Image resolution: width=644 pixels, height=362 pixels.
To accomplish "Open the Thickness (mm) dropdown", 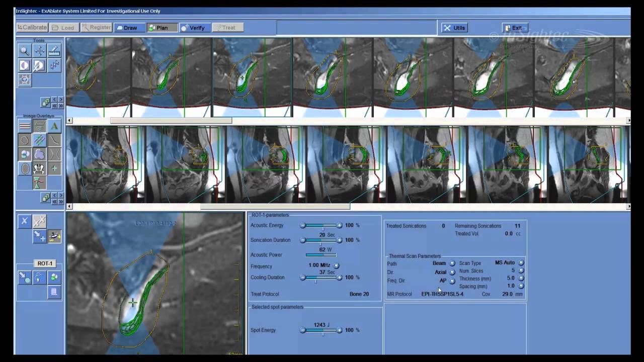I will coord(521,278).
